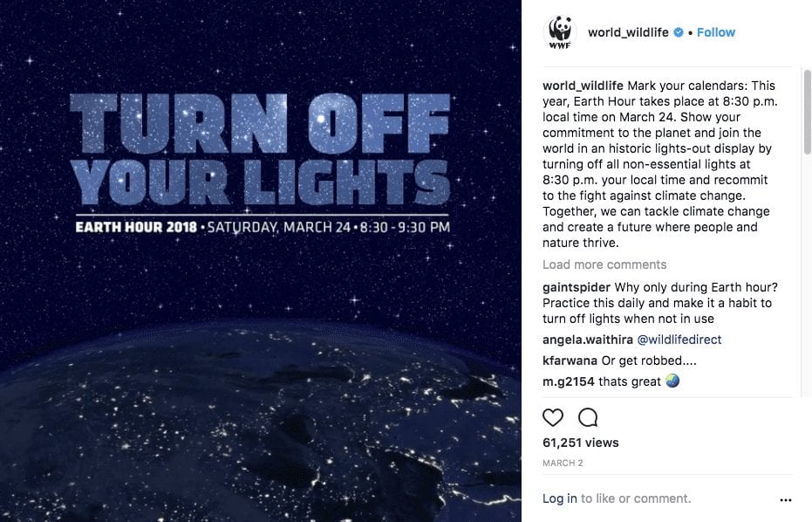Follow the world_wildlife account
This screenshot has height=522, width=812.
[x=716, y=32]
